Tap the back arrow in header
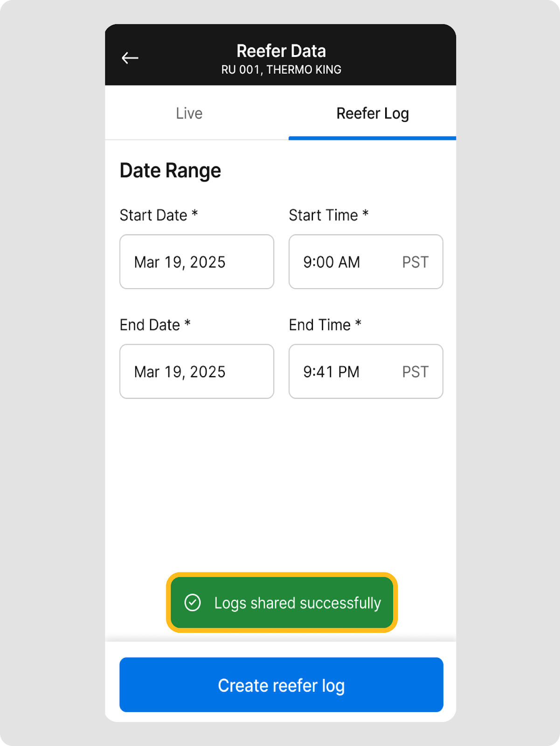The height and width of the screenshot is (746, 560). click(130, 58)
